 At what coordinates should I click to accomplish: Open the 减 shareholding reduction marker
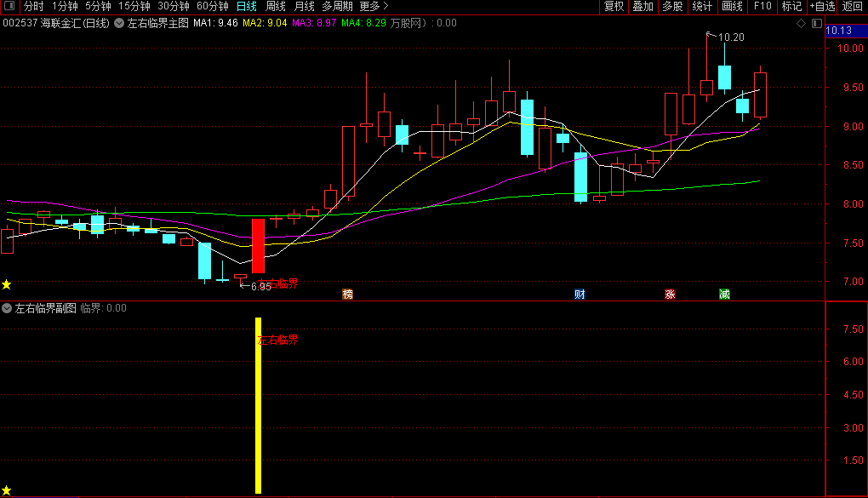(x=724, y=295)
